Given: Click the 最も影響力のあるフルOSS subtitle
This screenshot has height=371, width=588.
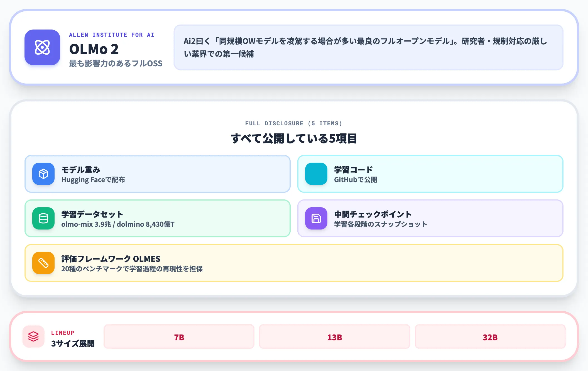Looking at the screenshot, I should (x=116, y=64).
